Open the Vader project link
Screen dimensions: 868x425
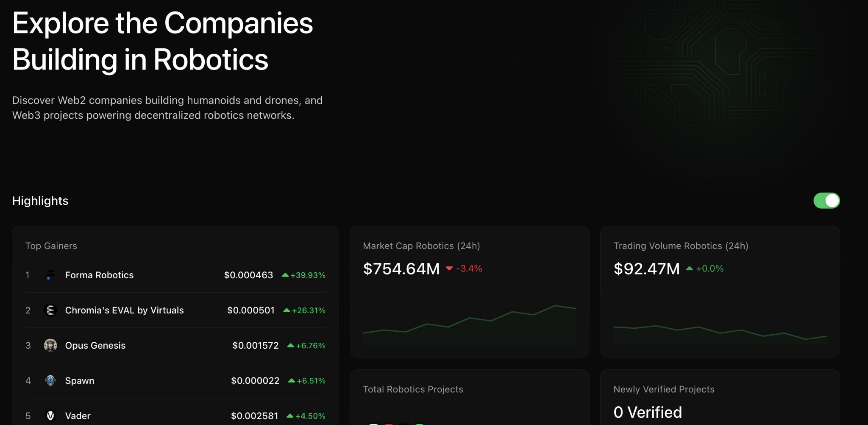pos(78,416)
